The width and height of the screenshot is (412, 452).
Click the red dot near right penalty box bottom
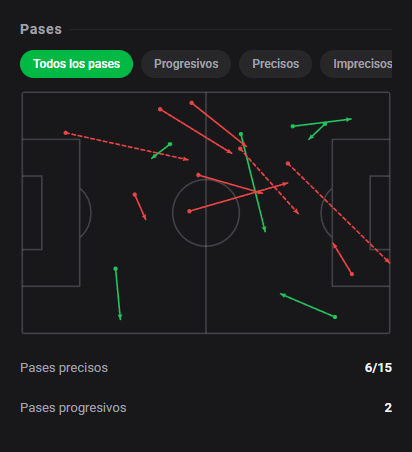point(352,274)
